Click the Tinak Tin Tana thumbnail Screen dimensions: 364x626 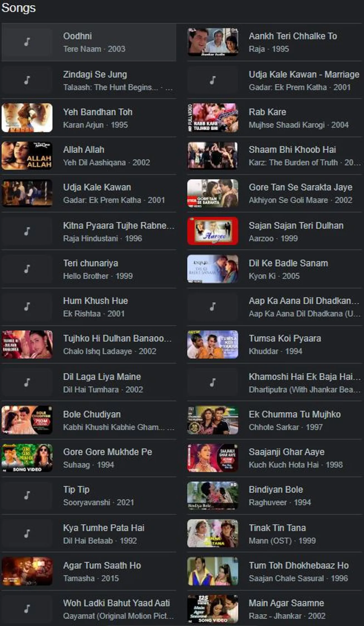click(213, 533)
